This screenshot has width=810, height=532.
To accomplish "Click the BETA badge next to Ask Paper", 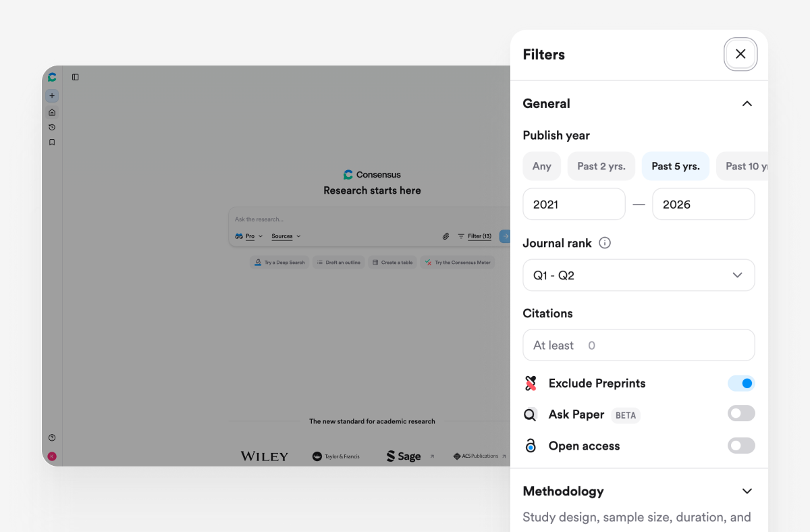I will tap(626, 415).
